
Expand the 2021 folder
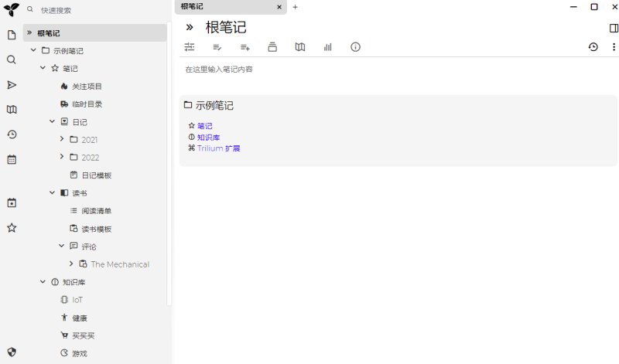coord(62,139)
